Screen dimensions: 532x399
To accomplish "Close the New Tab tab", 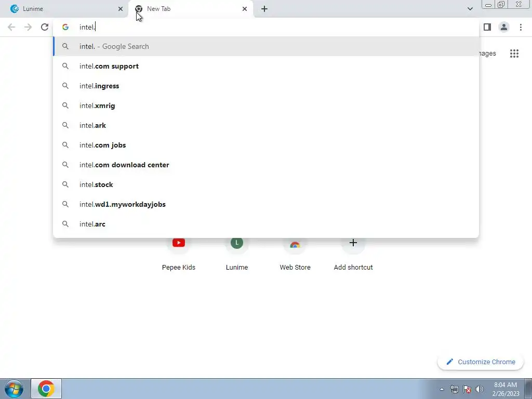I will (x=245, y=9).
